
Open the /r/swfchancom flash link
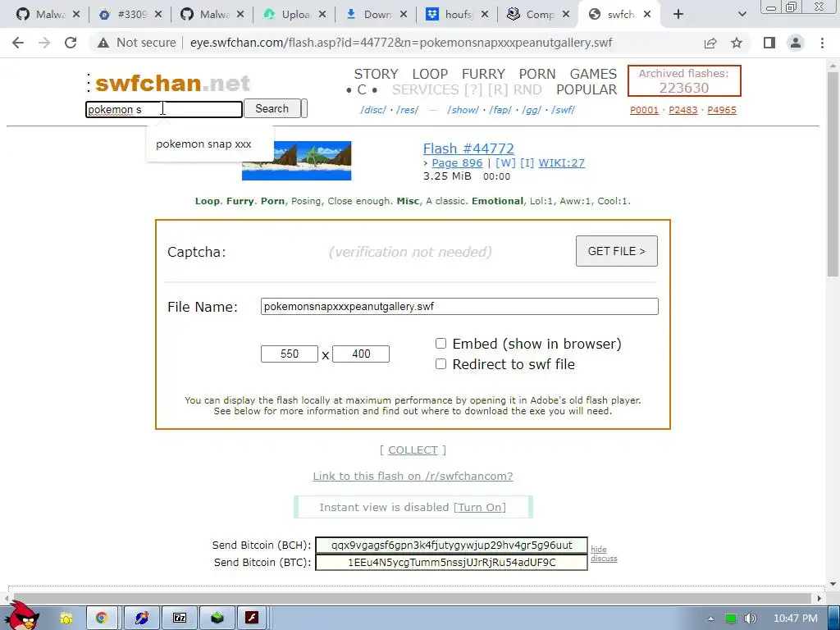[x=413, y=477]
